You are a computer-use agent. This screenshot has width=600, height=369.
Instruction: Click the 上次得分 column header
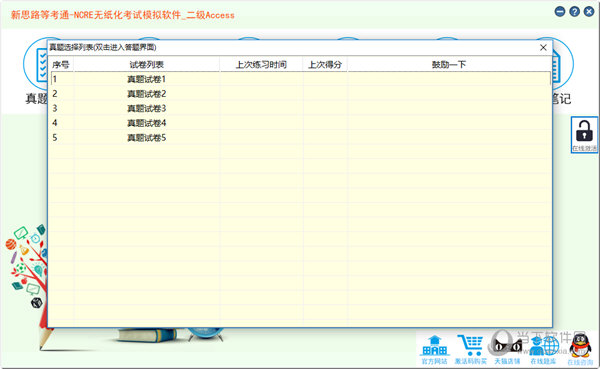pyautogui.click(x=325, y=64)
